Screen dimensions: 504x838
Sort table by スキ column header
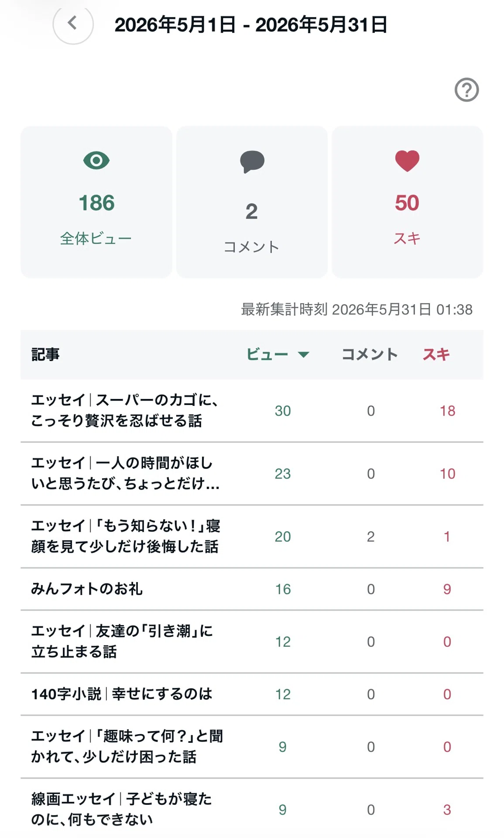pos(435,354)
